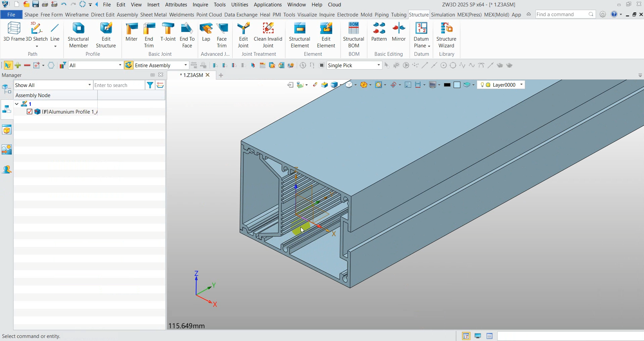Select the Structural Member tool
This screenshot has width=644, height=341.
tap(78, 35)
